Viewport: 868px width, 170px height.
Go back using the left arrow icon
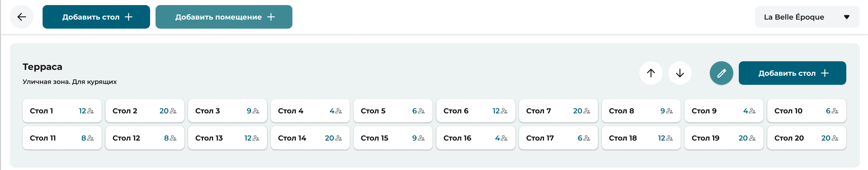pos(22,17)
